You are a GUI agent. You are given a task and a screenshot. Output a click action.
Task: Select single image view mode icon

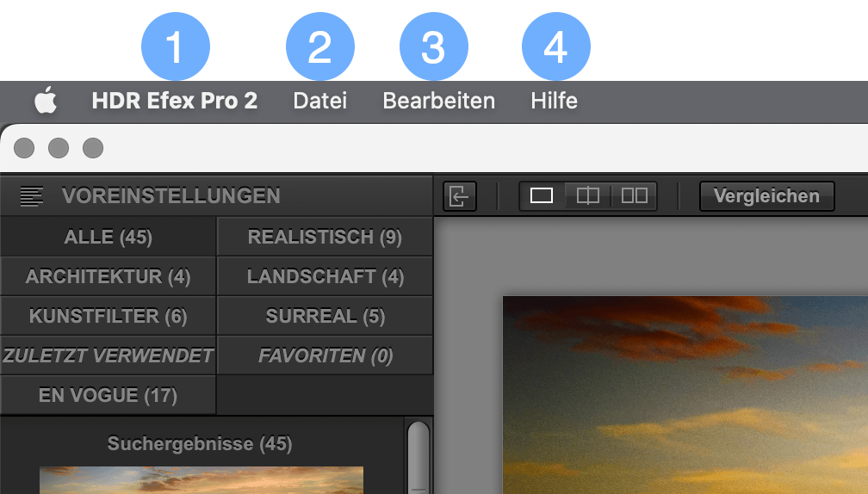pyautogui.click(x=542, y=196)
